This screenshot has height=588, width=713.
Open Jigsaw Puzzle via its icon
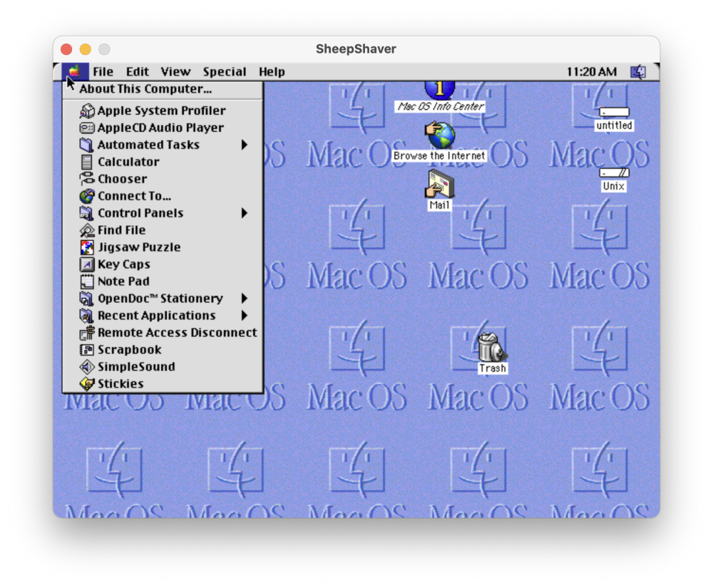point(87,247)
